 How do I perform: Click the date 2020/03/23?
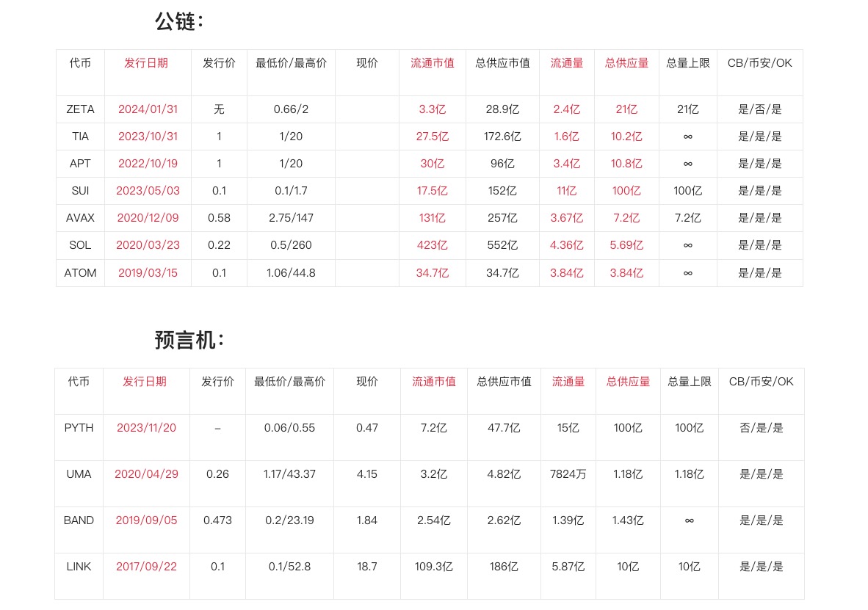[x=148, y=244]
